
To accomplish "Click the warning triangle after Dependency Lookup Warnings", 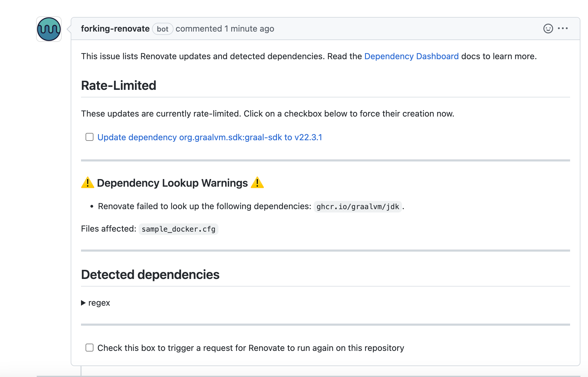I will (258, 182).
